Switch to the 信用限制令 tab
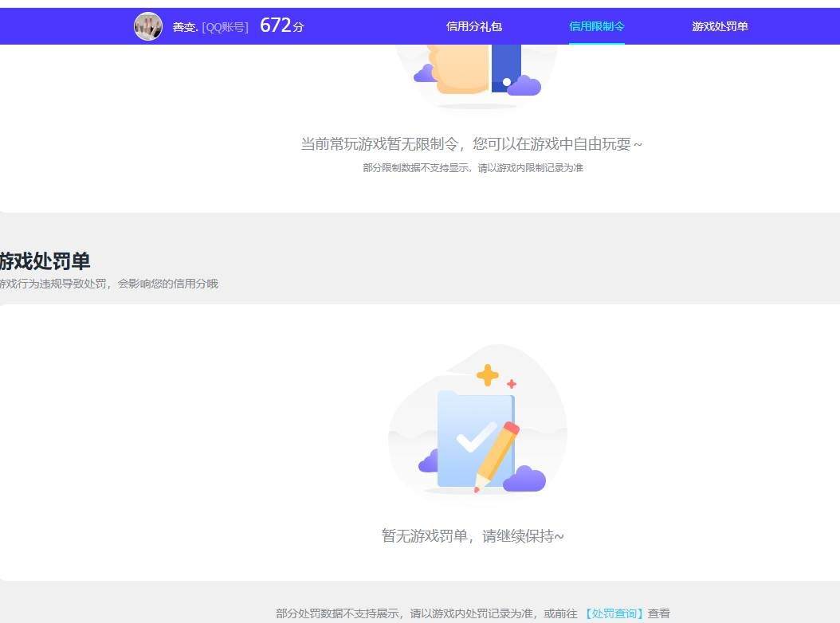840x623 pixels. (597, 26)
